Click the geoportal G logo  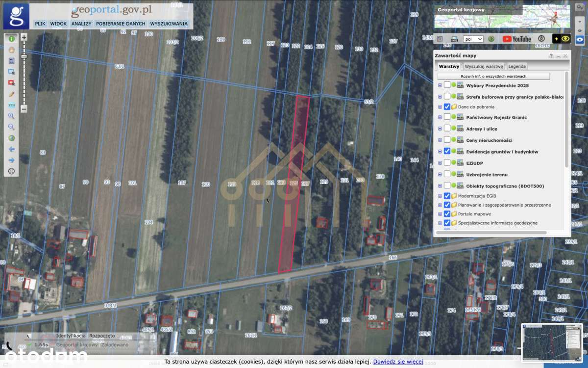pyautogui.click(x=16, y=16)
